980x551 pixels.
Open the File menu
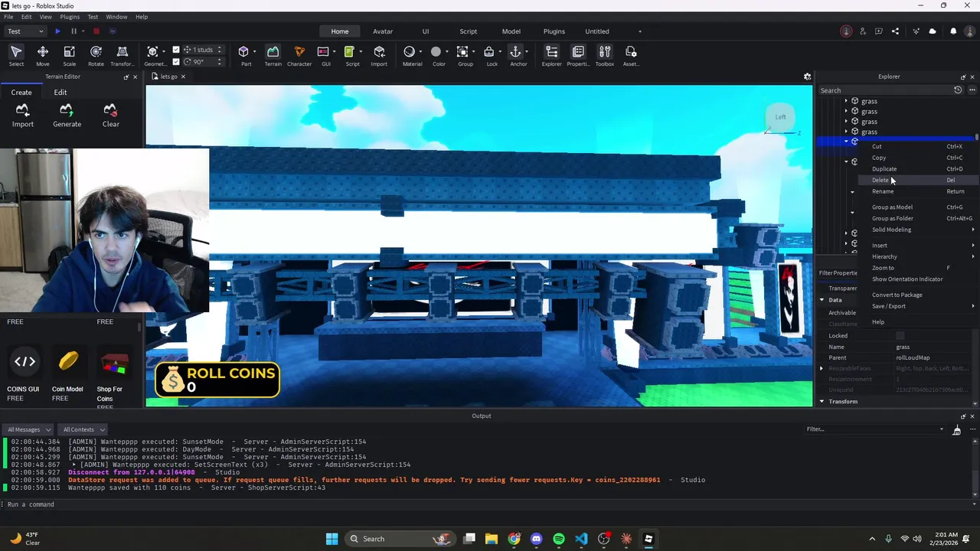[8, 17]
